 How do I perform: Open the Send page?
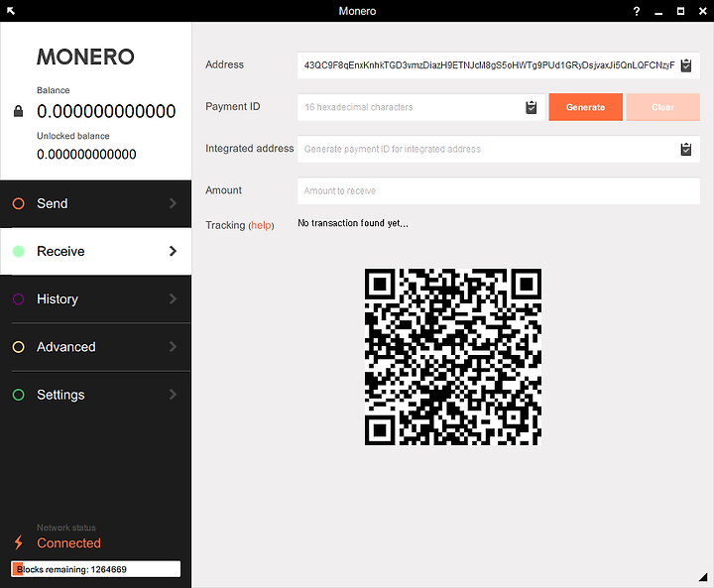(x=95, y=203)
